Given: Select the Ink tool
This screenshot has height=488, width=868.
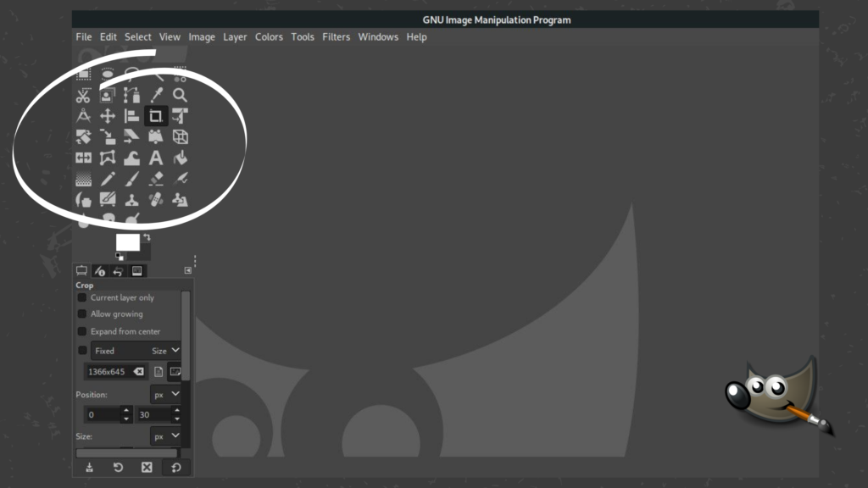Looking at the screenshot, I should coord(83,200).
